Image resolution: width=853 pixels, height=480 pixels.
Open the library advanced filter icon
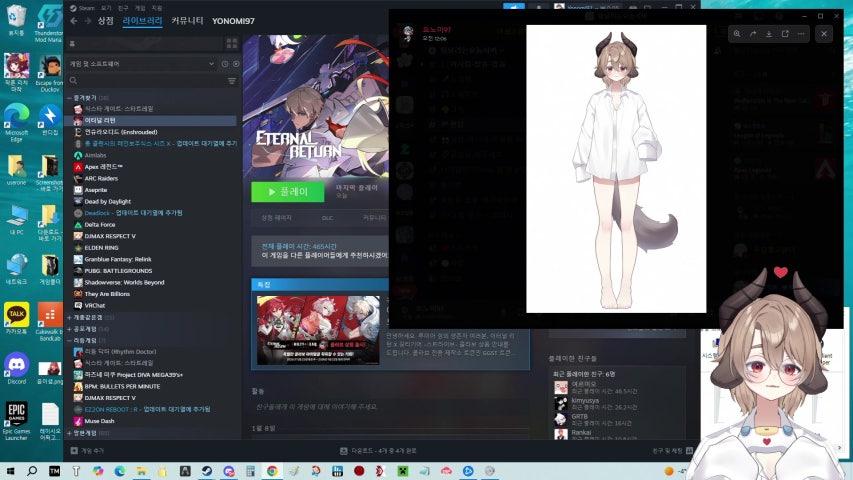232,81
